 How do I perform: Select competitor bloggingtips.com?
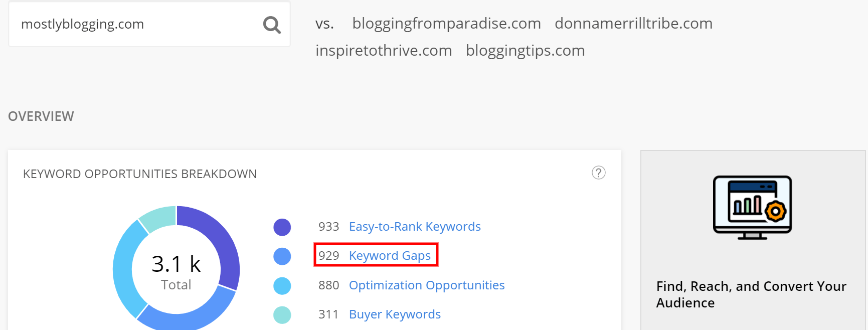[525, 50]
